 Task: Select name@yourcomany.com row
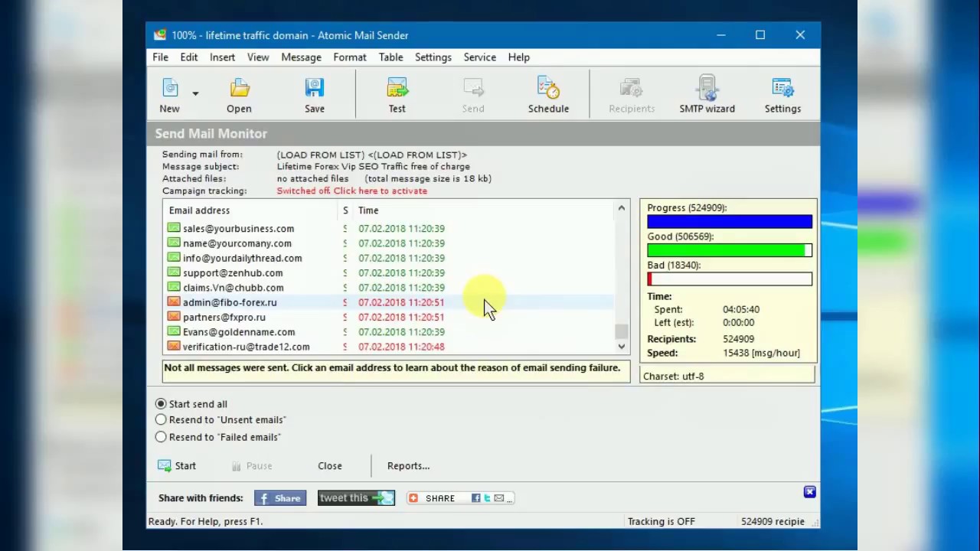click(x=389, y=243)
